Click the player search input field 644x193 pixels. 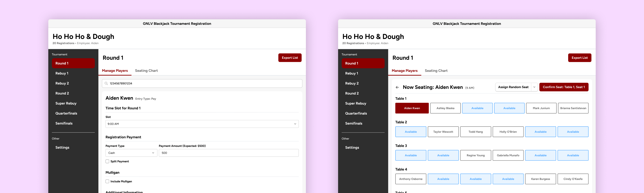(x=202, y=83)
